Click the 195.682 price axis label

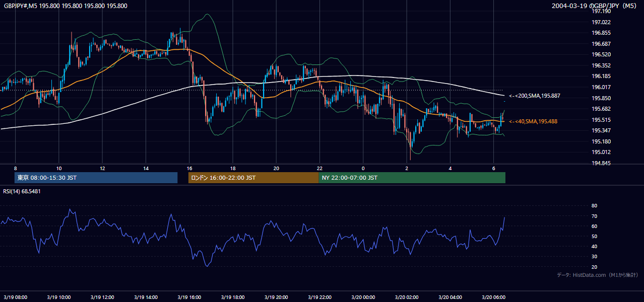coord(601,109)
